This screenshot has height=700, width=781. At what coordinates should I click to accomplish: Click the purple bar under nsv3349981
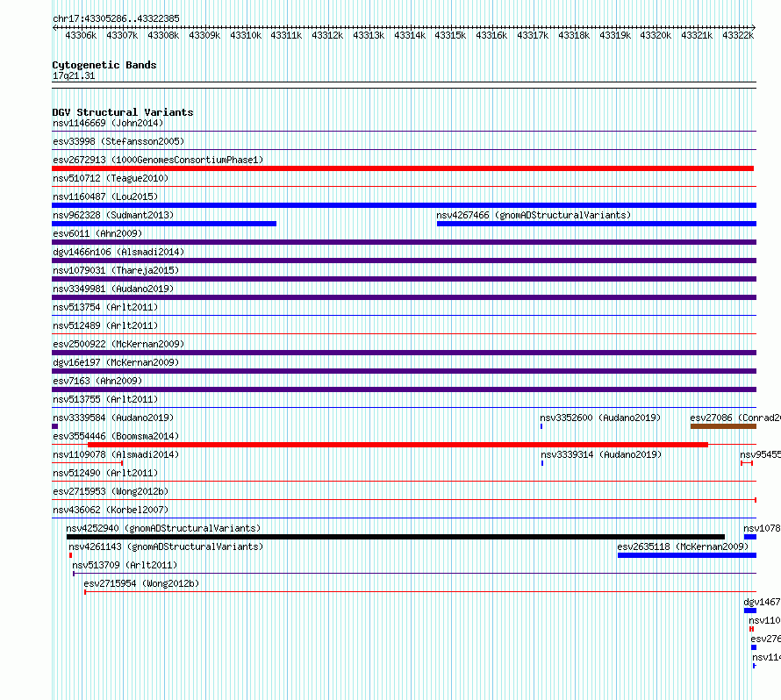[404, 297]
